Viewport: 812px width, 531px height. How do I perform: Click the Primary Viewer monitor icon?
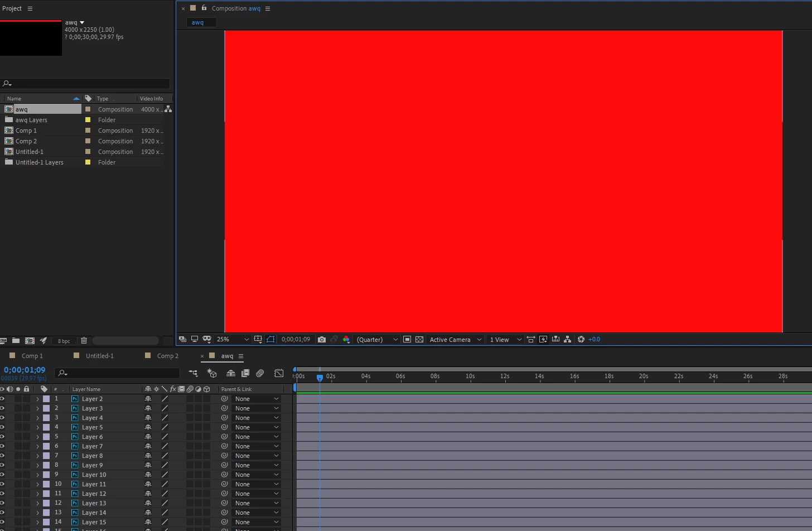(x=195, y=339)
